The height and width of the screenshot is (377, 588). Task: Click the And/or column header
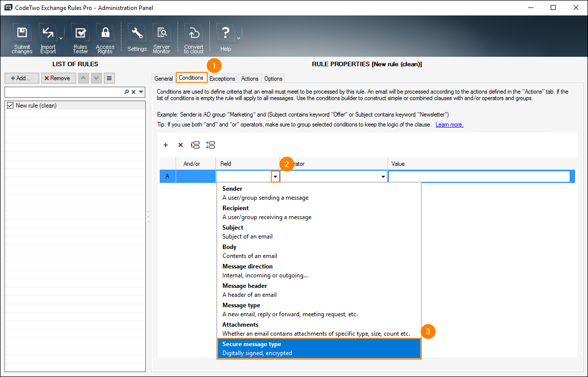click(196, 164)
